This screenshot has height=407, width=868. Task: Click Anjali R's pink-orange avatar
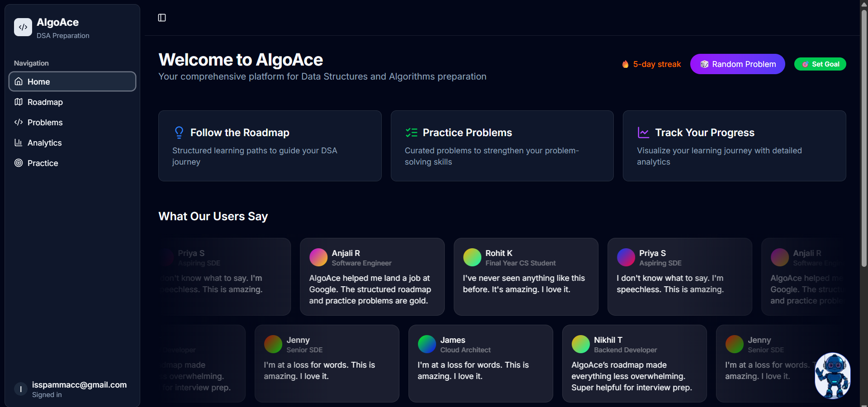318,257
